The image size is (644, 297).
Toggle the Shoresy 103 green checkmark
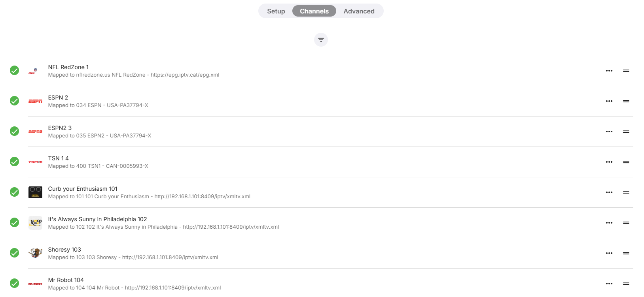[x=14, y=253]
